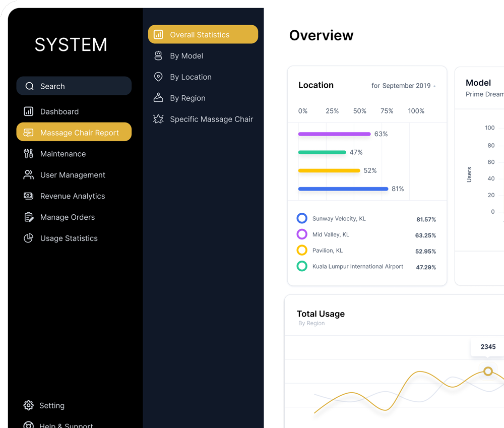Click the Search field in sidebar
This screenshot has width=504, height=428.
(x=74, y=86)
